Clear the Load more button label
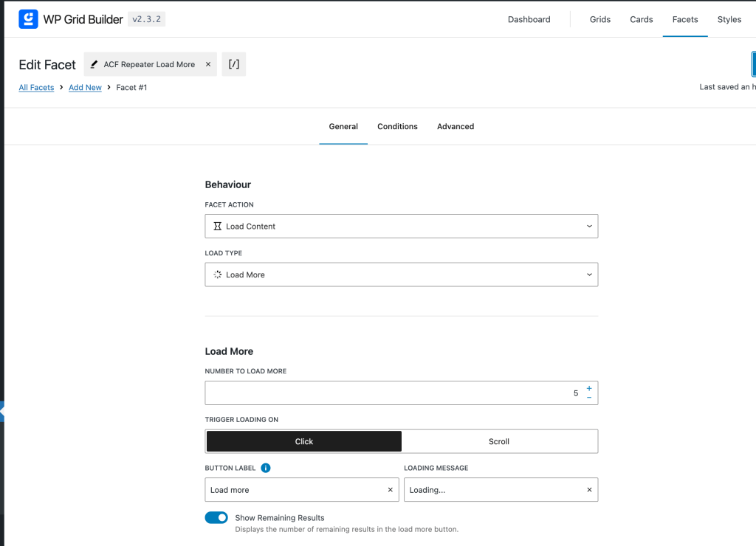Screen dimensions: 756x546 click(390, 490)
